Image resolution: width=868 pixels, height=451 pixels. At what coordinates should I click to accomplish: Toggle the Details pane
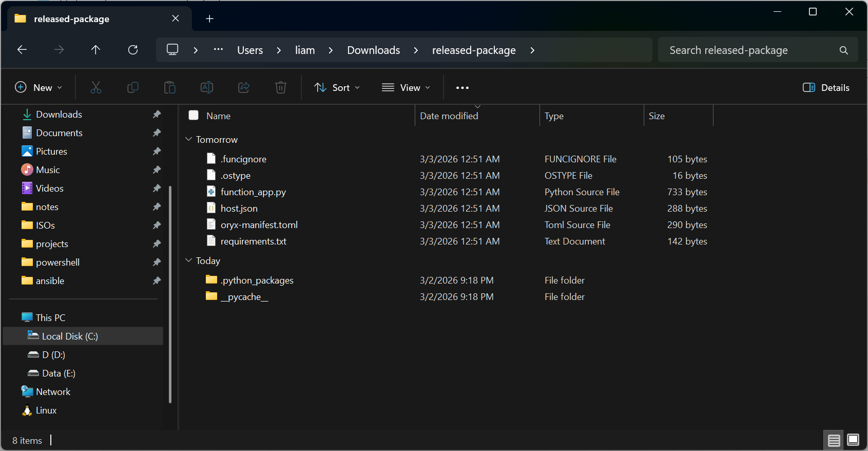[826, 88]
